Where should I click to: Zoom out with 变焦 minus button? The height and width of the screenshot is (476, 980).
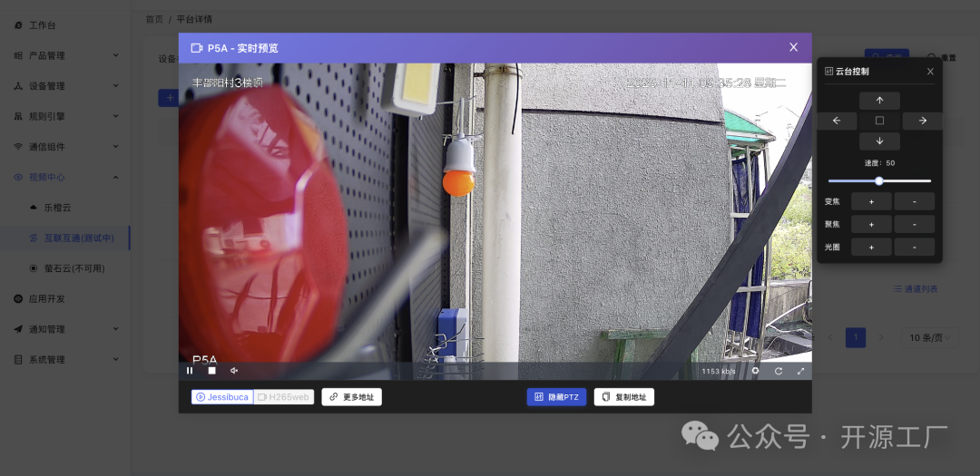pos(915,201)
